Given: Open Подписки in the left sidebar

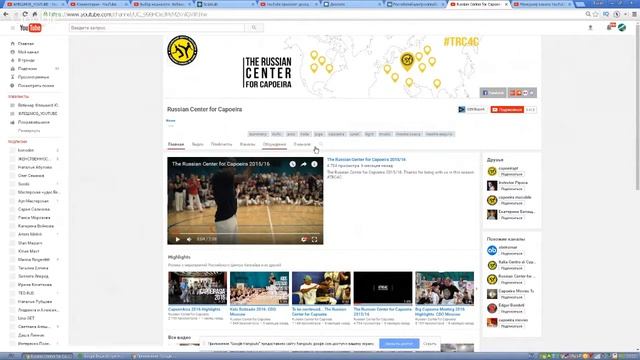Looking at the screenshot, I should coord(27,69).
